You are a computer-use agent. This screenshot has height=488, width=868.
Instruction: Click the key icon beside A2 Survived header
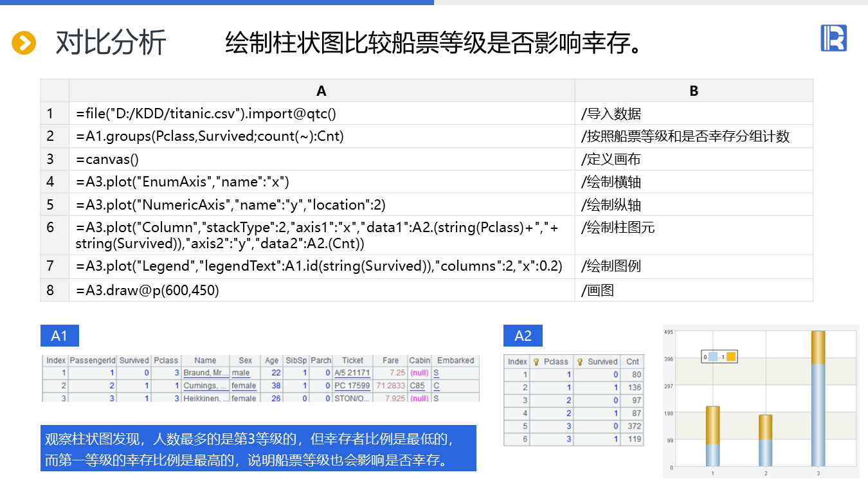580,362
